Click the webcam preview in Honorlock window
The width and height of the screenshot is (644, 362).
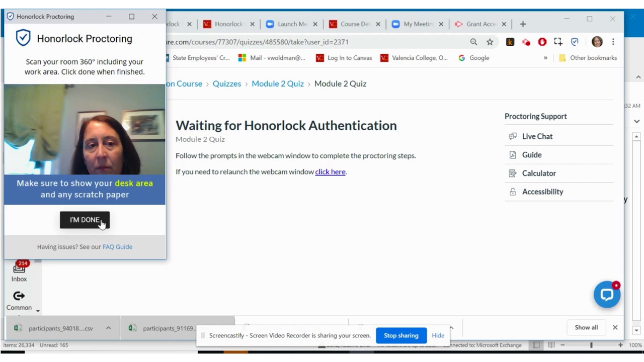tap(85, 129)
